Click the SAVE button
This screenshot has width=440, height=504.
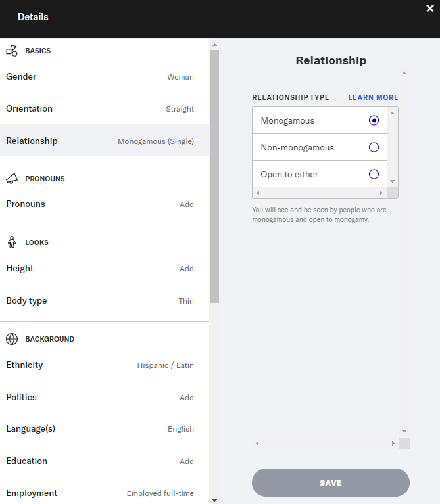tap(331, 483)
